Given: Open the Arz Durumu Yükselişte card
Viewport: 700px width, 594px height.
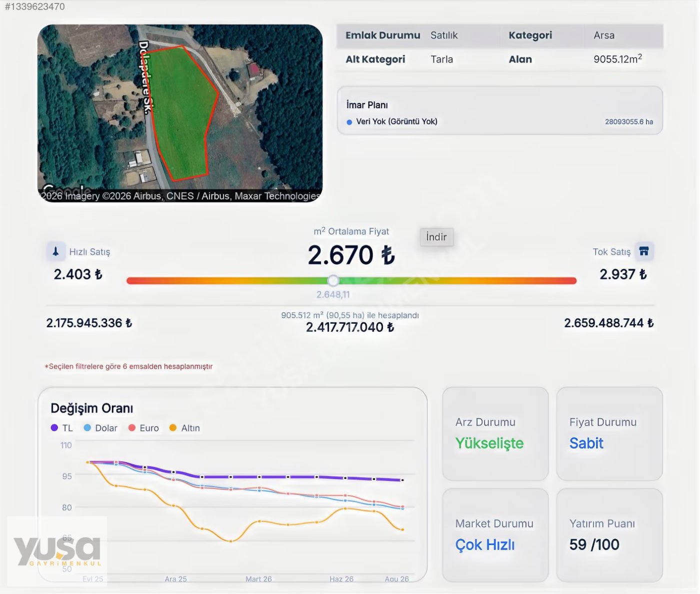Looking at the screenshot, I should (495, 434).
